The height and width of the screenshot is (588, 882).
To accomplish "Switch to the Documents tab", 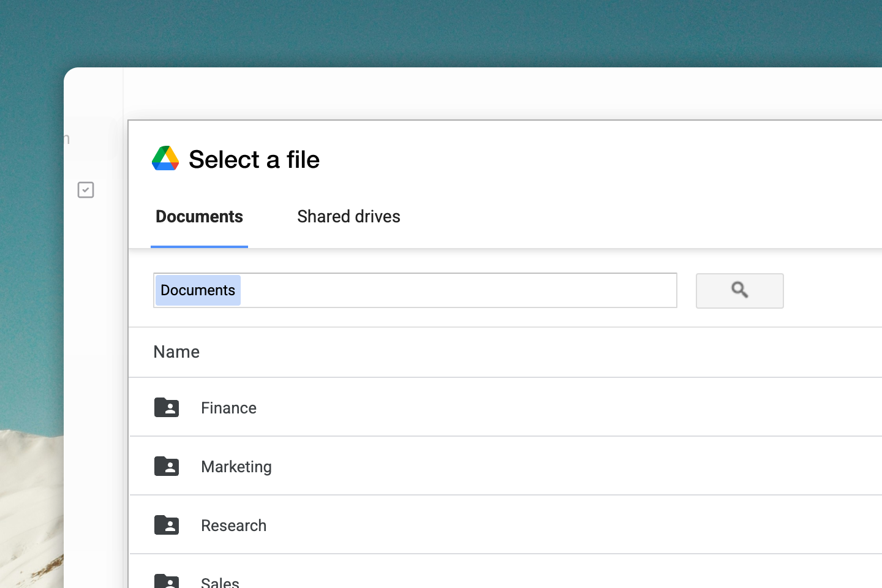I will (199, 216).
